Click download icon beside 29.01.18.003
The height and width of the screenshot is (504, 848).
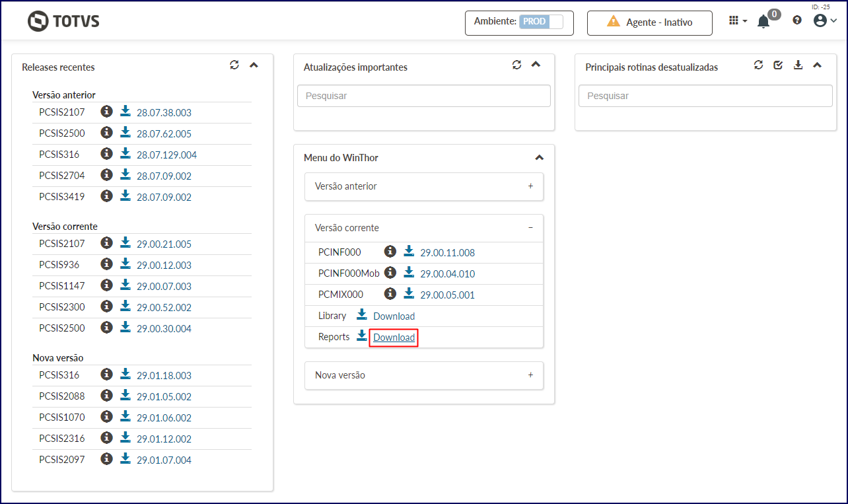click(x=125, y=374)
